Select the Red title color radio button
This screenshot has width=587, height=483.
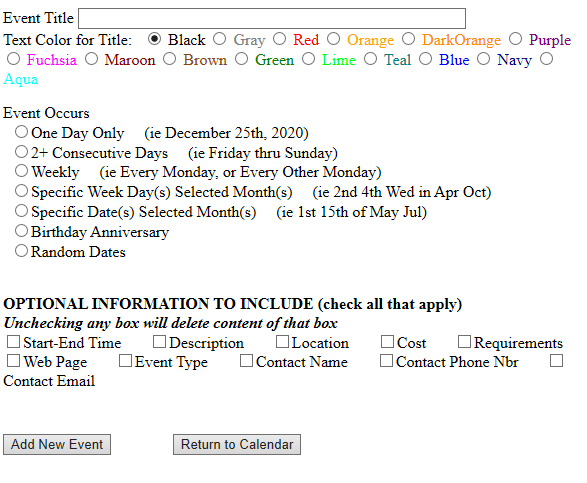point(279,39)
